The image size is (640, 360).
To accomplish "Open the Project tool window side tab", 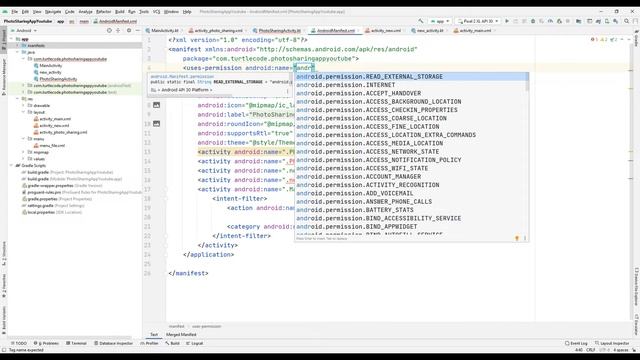I will tap(4, 41).
